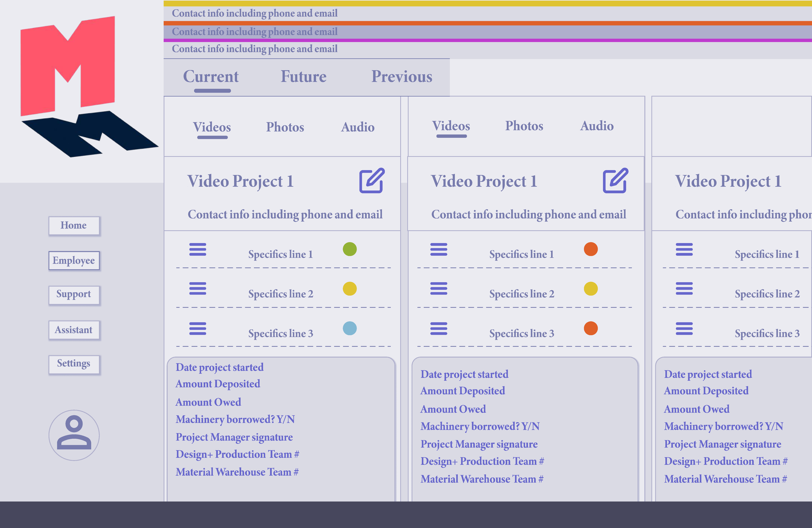Switch to the Previous projects tab
Screen dimensions: 812x528
point(402,76)
